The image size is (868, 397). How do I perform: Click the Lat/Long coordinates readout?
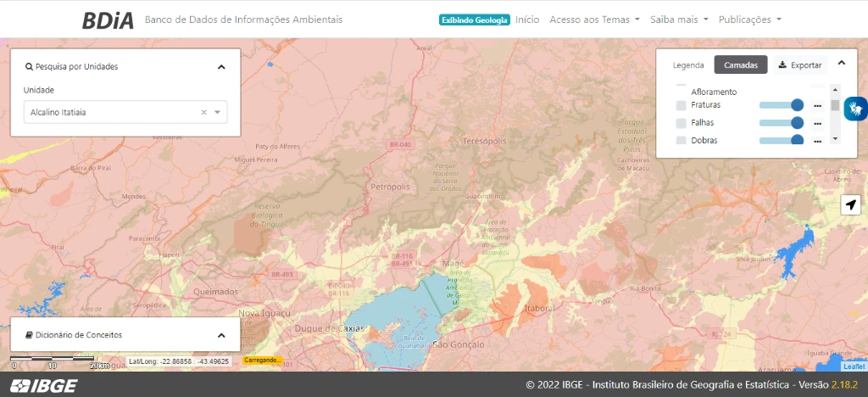point(179,361)
